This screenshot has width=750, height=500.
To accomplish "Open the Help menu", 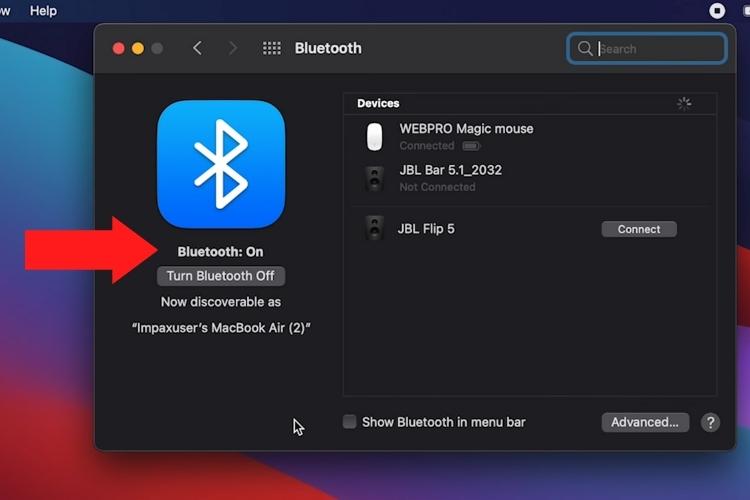I will [43, 11].
